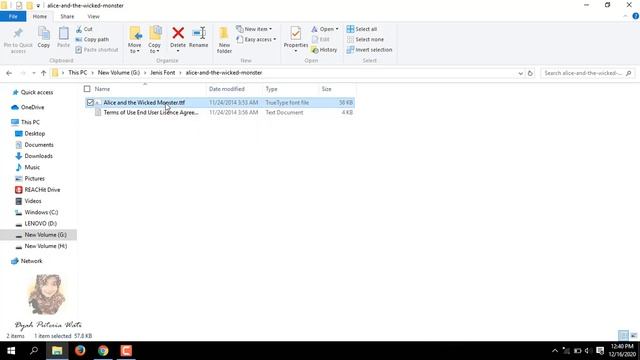Switch to details view icon in status bar
This screenshot has width=640, height=360.
623,336
